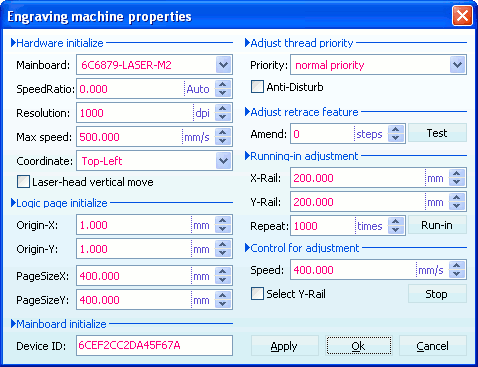The image size is (478, 367).
Task: Decrease SpeedRatio with the down arrow
Action: click(223, 93)
